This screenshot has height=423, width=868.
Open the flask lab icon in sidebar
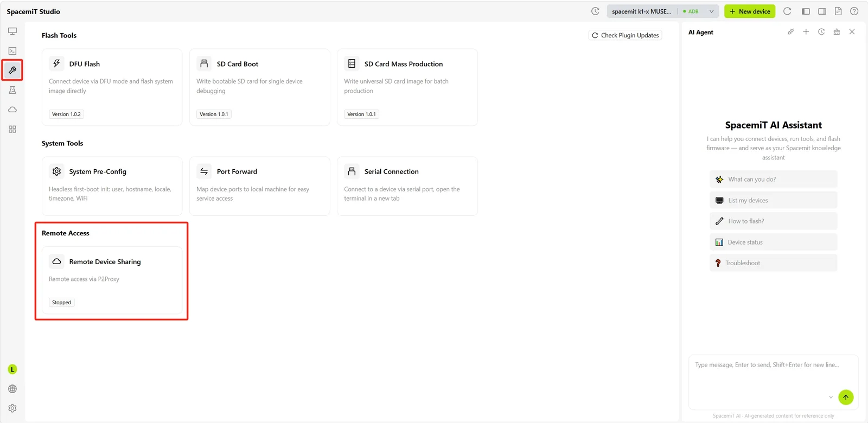12,90
